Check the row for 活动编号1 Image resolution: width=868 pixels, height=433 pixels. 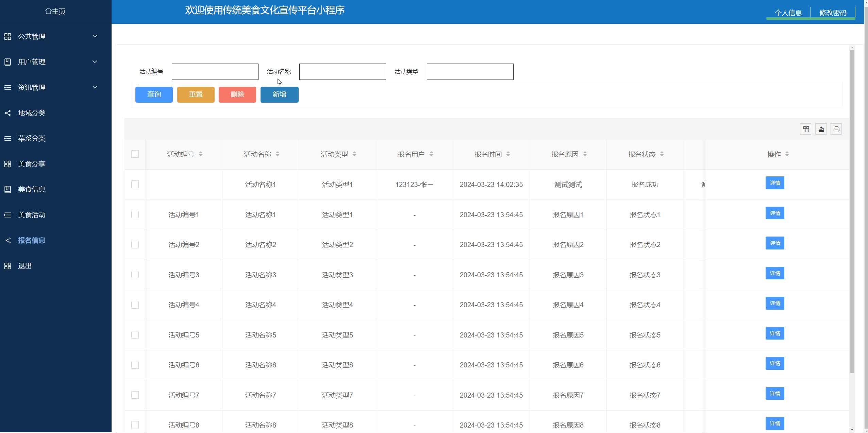pyautogui.click(x=135, y=214)
